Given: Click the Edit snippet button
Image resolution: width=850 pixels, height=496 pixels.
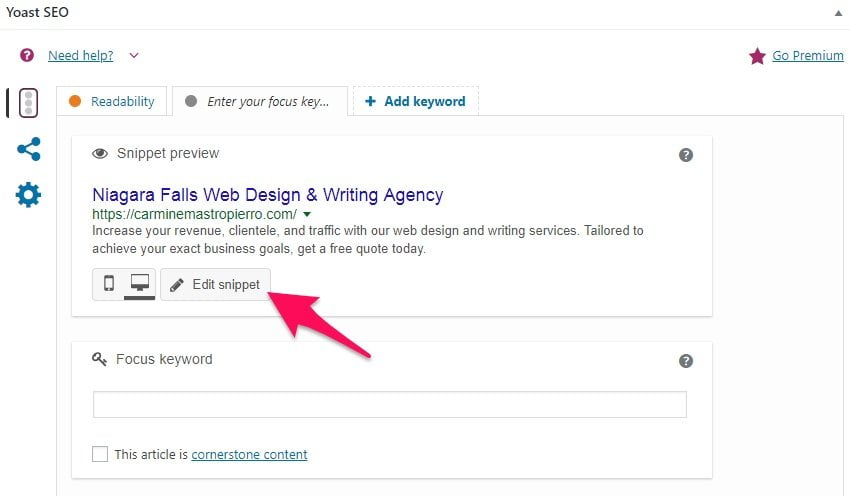Looking at the screenshot, I should click(x=215, y=285).
